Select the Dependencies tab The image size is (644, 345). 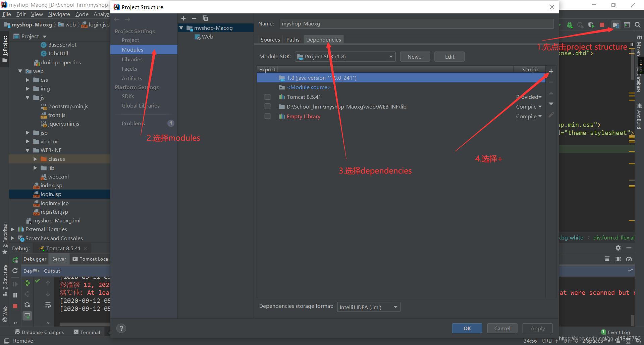[323, 40]
